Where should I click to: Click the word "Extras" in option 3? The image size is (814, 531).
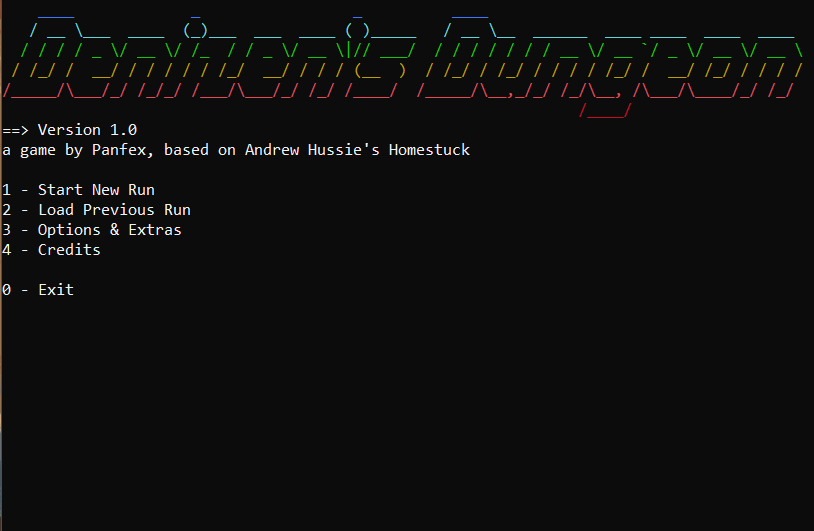pos(155,230)
